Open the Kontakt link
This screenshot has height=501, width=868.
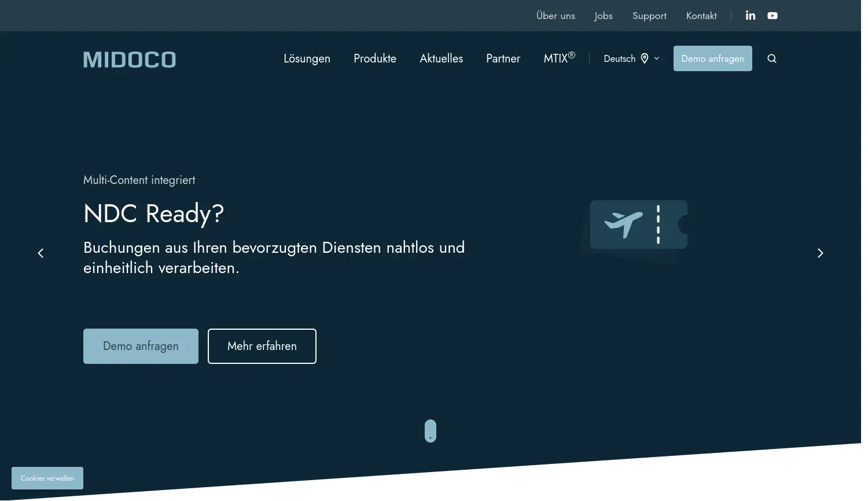[x=701, y=16]
